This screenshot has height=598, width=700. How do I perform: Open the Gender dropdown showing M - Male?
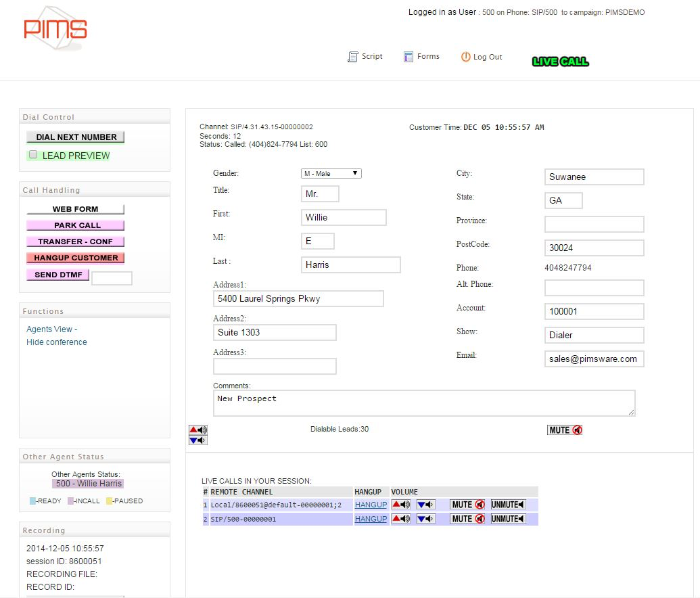coord(331,173)
